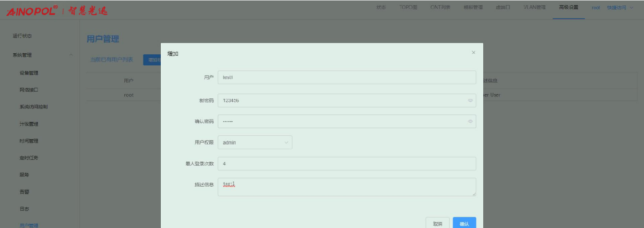Select the 高级设置 tab
This screenshot has width=644, height=228.
pyautogui.click(x=568, y=8)
